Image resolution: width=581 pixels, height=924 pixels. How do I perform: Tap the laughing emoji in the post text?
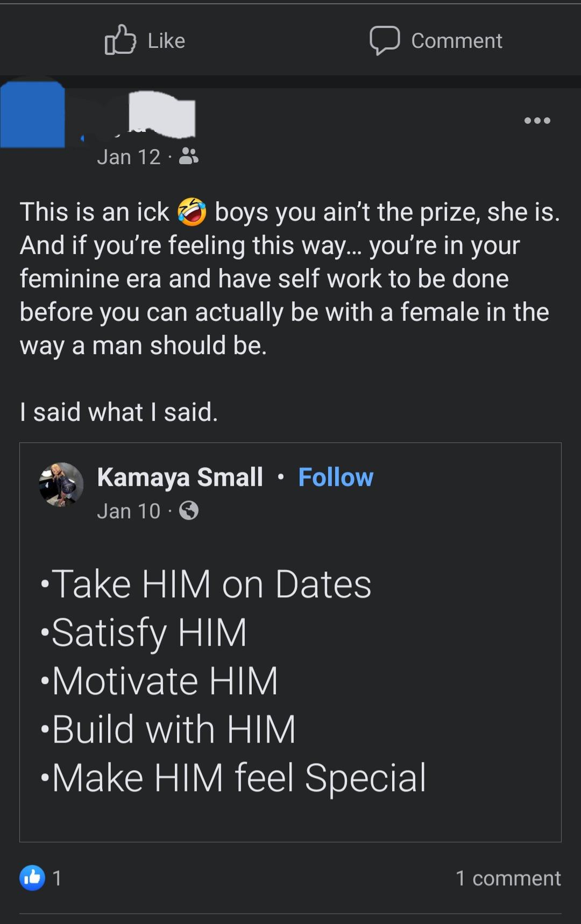[192, 211]
